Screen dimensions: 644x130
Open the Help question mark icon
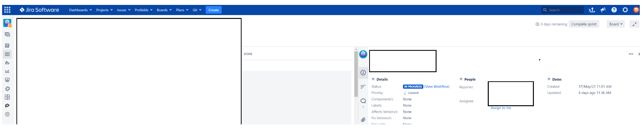(614, 10)
